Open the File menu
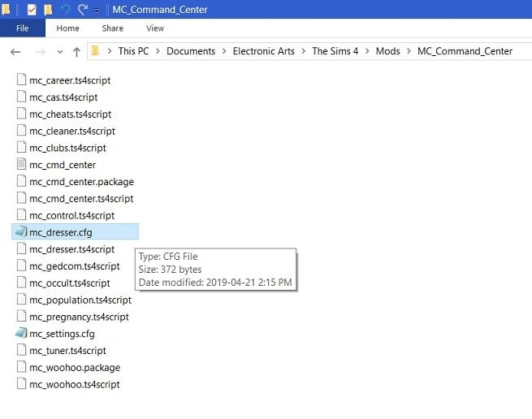The width and height of the screenshot is (532, 419). coord(23,28)
